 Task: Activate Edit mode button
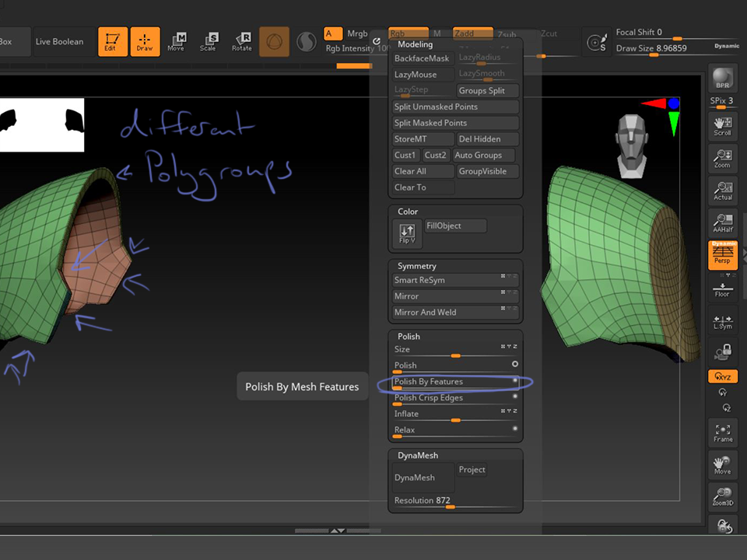point(113,41)
